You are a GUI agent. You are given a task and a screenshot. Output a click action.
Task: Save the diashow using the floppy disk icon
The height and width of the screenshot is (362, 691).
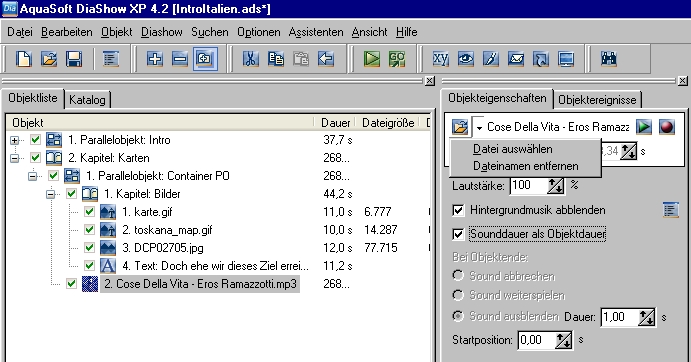click(74, 59)
